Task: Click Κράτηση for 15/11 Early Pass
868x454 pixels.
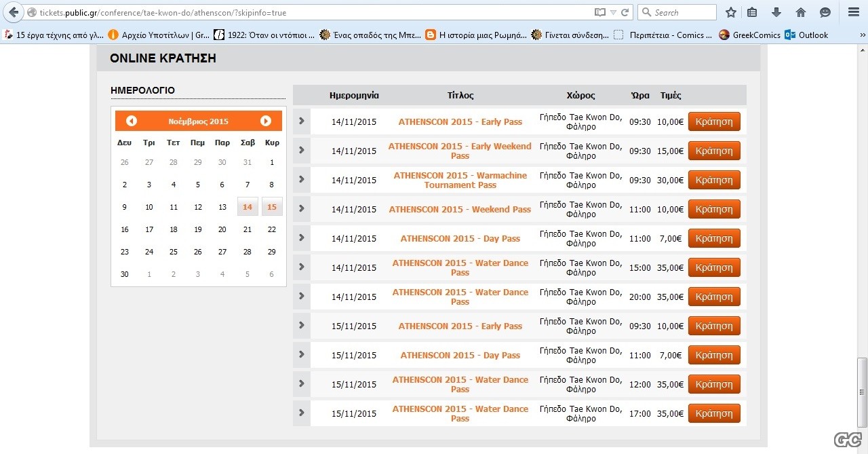Action: [x=714, y=326]
